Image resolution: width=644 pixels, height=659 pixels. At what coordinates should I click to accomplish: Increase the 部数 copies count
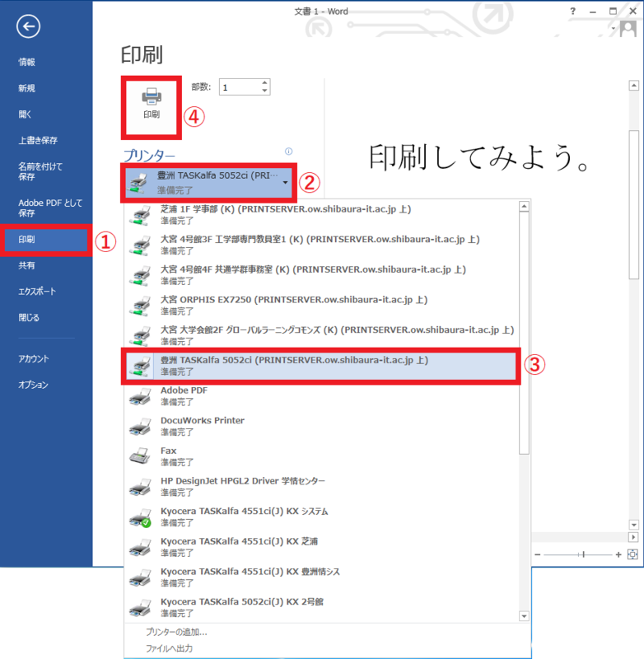[264, 83]
